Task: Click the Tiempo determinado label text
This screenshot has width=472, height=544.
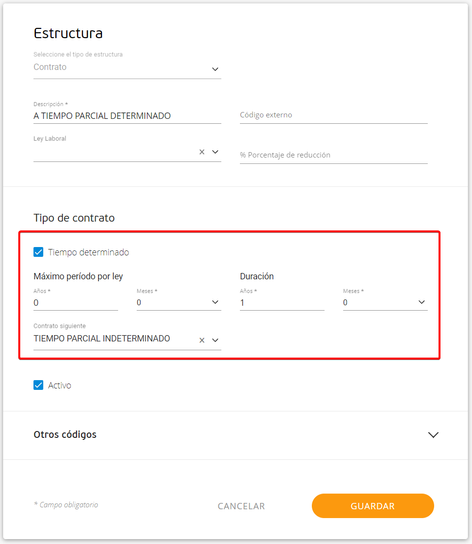Action: click(88, 252)
